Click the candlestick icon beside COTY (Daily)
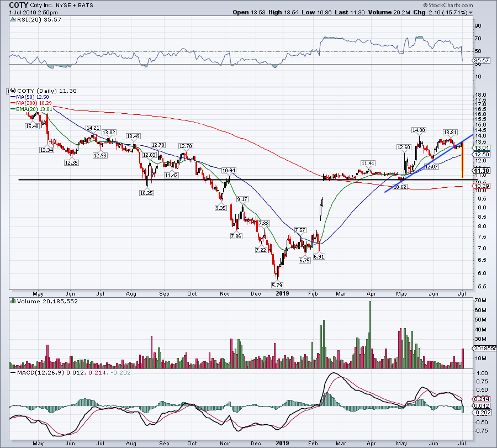The width and height of the screenshot is (497, 448). pyautogui.click(x=13, y=91)
